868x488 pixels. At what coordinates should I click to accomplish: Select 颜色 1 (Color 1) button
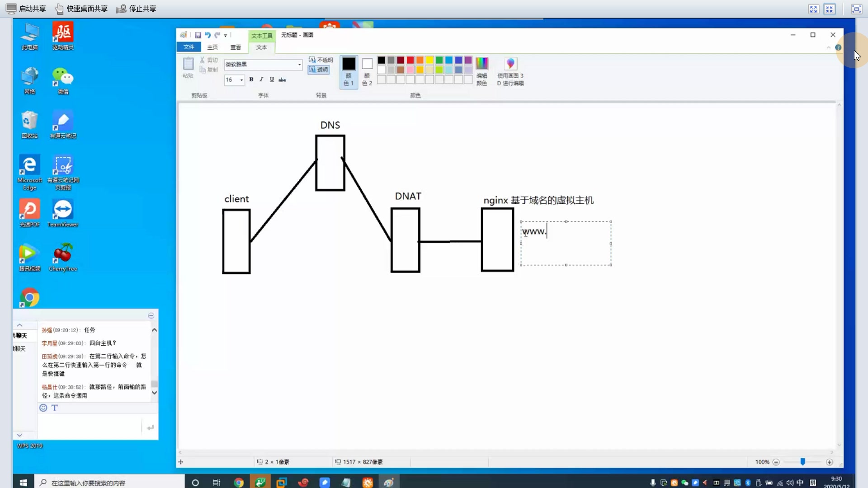[x=349, y=71]
